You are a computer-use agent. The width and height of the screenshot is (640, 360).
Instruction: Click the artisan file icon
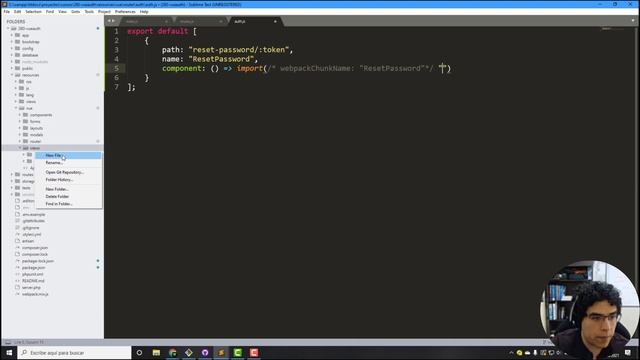[18, 241]
